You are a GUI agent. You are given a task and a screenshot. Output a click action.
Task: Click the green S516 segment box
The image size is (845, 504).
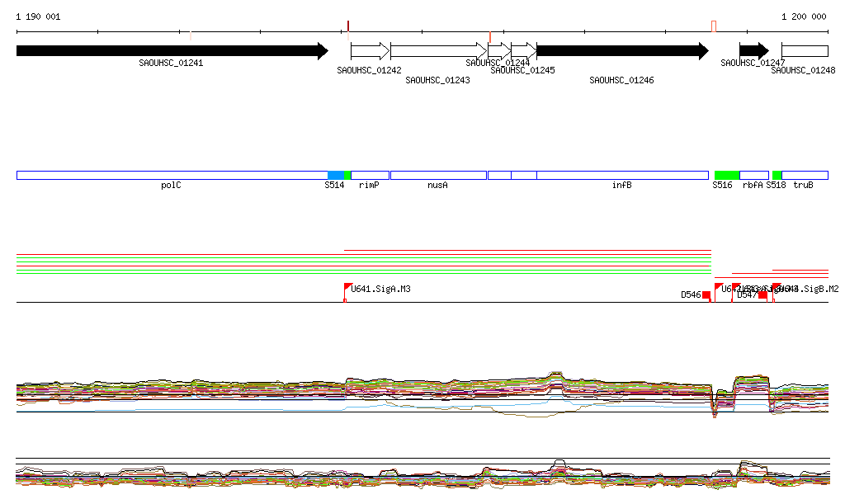pos(726,176)
